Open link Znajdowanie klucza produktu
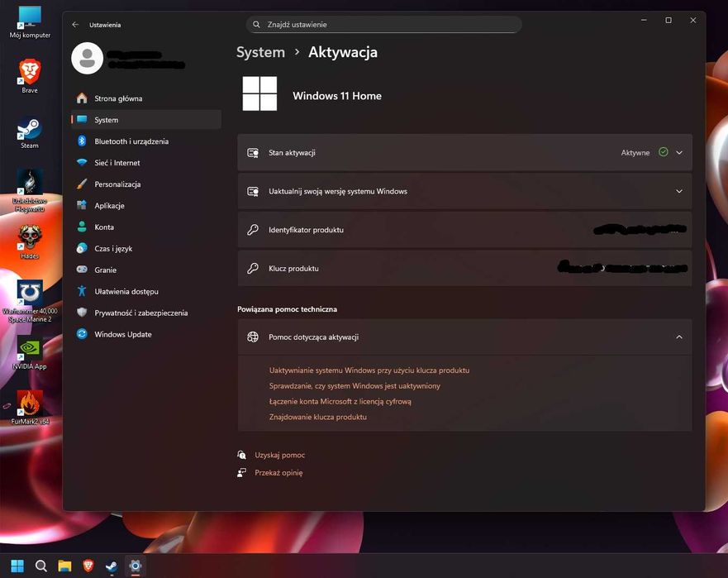Screen dimensions: 728x578 (318, 417)
